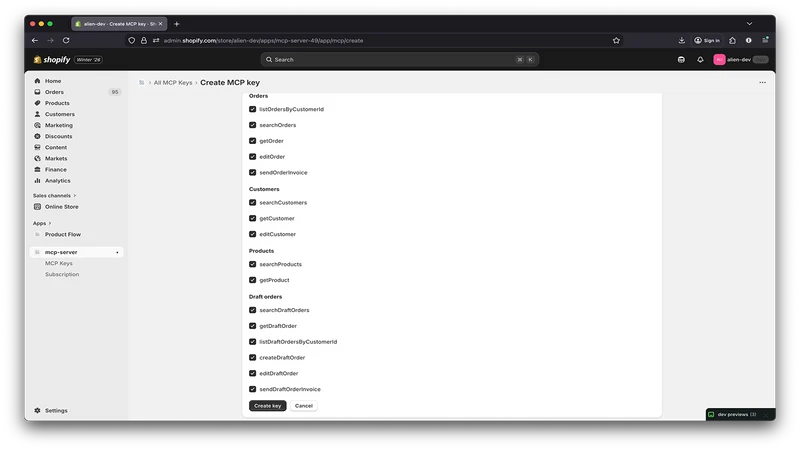This screenshot has height=450, width=800.
Task: Open the alien-dev account menu
Action: 740,60
